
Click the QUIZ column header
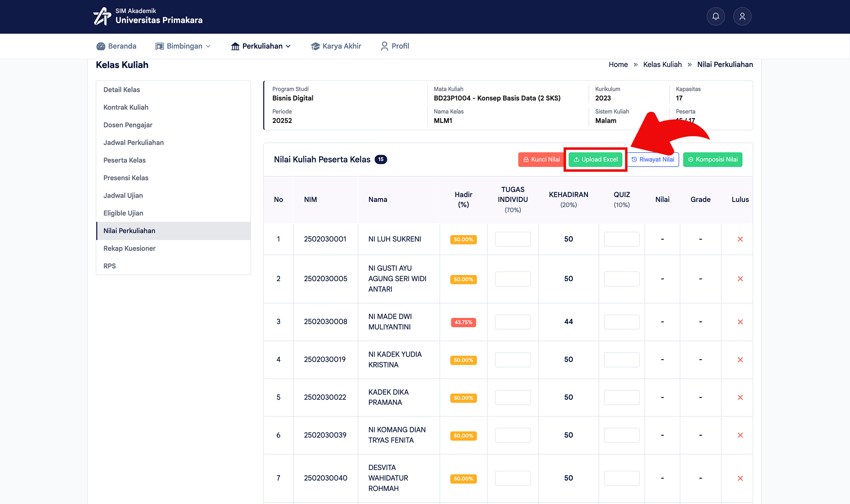click(622, 200)
